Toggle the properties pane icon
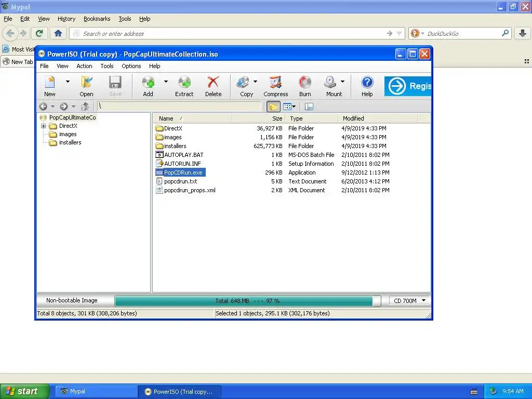532x399 pixels. click(309, 107)
